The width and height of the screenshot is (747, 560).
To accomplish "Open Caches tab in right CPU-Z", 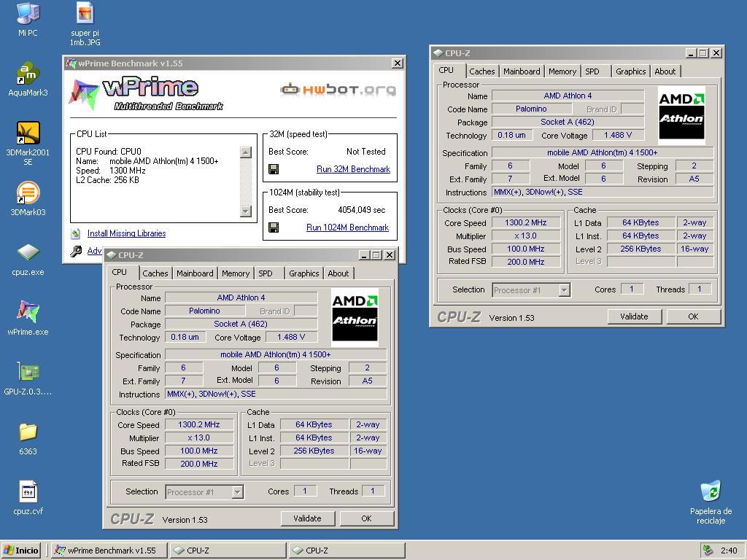I will point(482,71).
